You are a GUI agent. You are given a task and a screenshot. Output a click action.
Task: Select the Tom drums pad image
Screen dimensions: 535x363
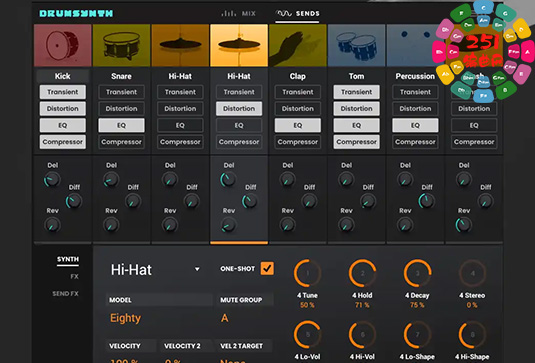(x=357, y=45)
